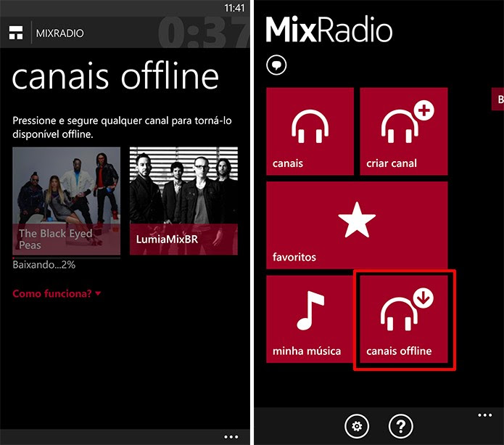Select the LumiaMixBR channel thumbnail
The width and height of the screenshot is (504, 445).
183,201
